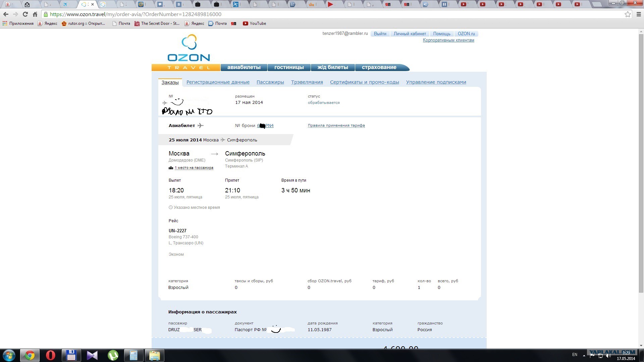The height and width of the screenshot is (362, 644).
Task: Click the volume speaker tray icon
Action: (608, 356)
